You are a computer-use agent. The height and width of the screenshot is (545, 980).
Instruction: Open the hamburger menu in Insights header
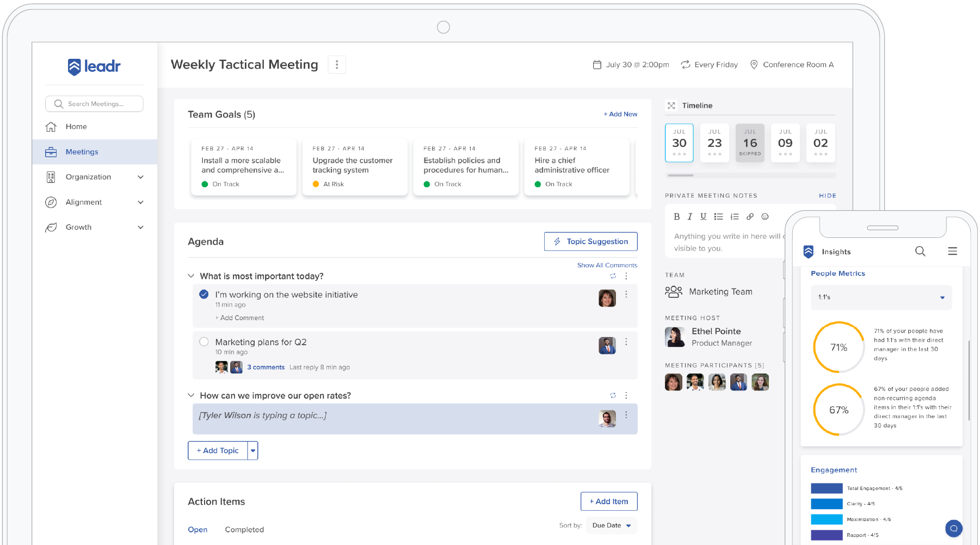[x=952, y=252]
